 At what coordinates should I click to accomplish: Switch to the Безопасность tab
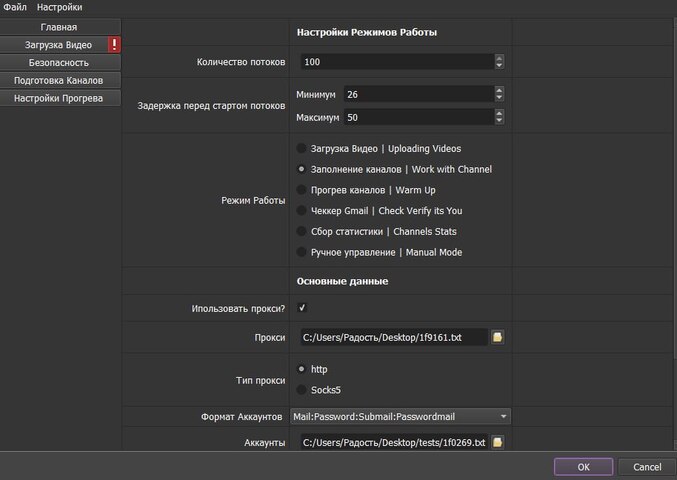coord(60,62)
